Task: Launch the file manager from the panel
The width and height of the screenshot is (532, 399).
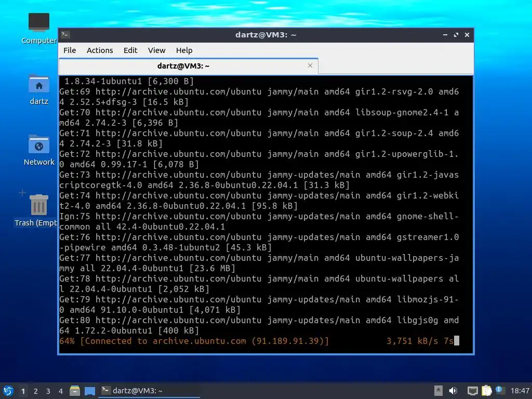Action: click(x=75, y=391)
